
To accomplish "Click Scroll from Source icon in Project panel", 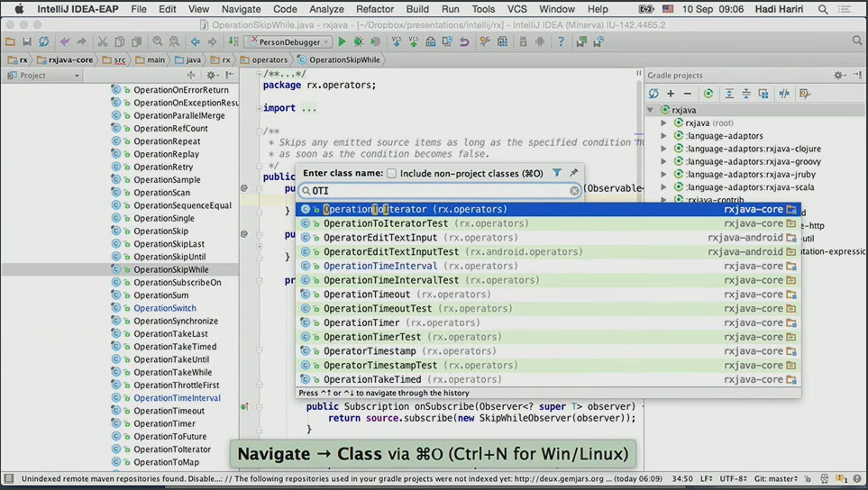I will click(191, 76).
